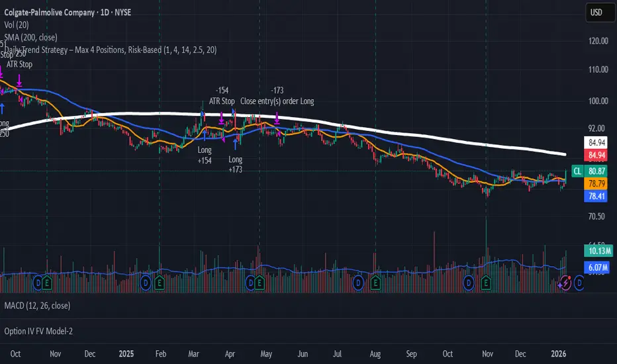
Task: Click the green CL 80.87 last price label
Action: (589, 171)
